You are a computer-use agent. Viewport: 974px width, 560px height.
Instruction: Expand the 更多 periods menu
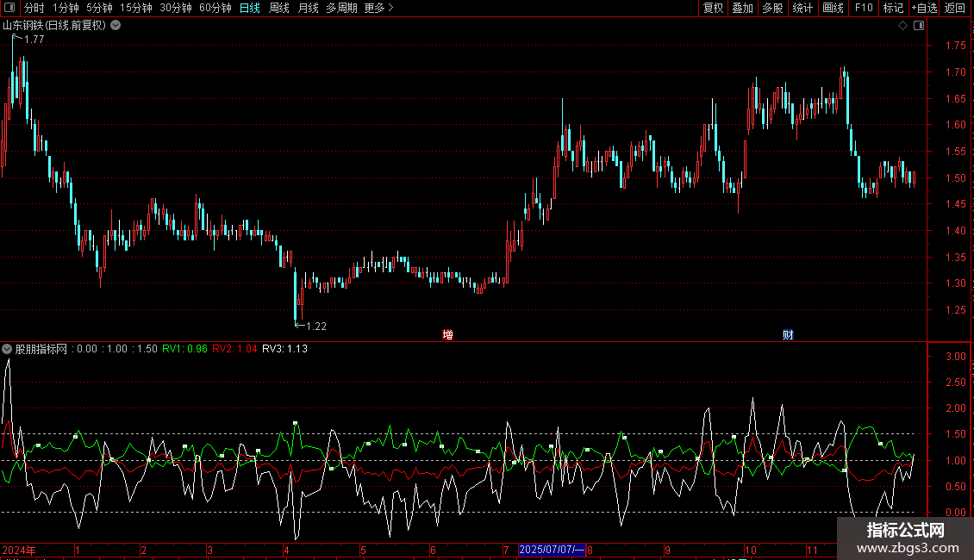(378, 8)
